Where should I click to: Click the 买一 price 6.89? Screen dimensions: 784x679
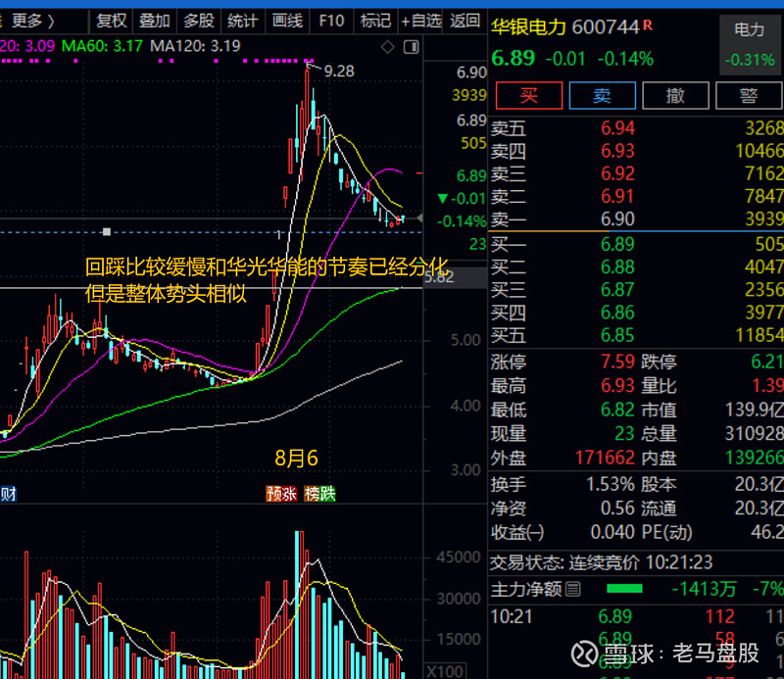617,244
